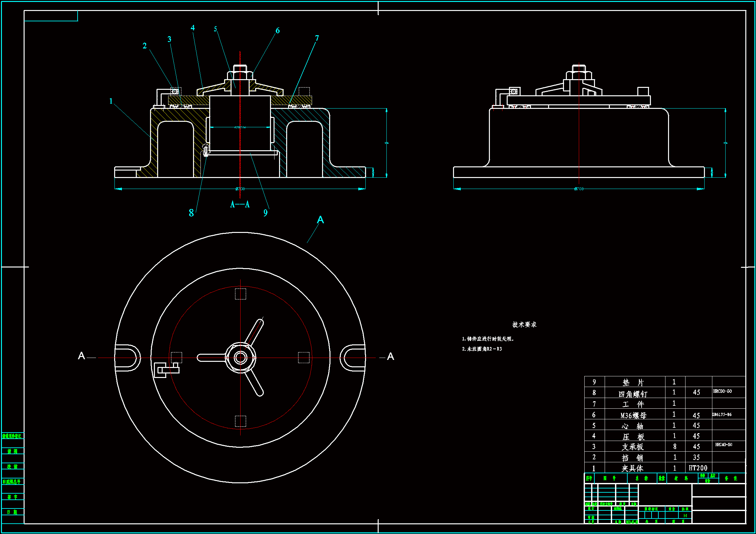Click callout number 6 near the nut
The height and width of the screenshot is (534, 756).
pyautogui.click(x=277, y=31)
